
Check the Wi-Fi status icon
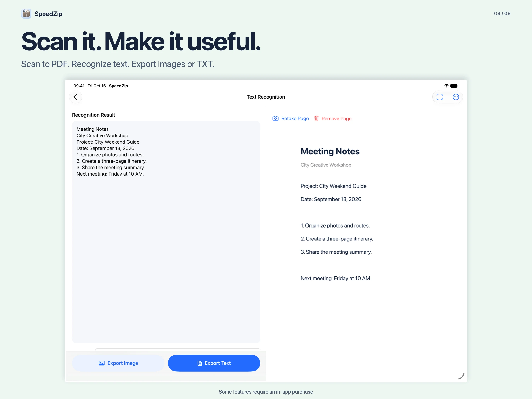pos(446,86)
